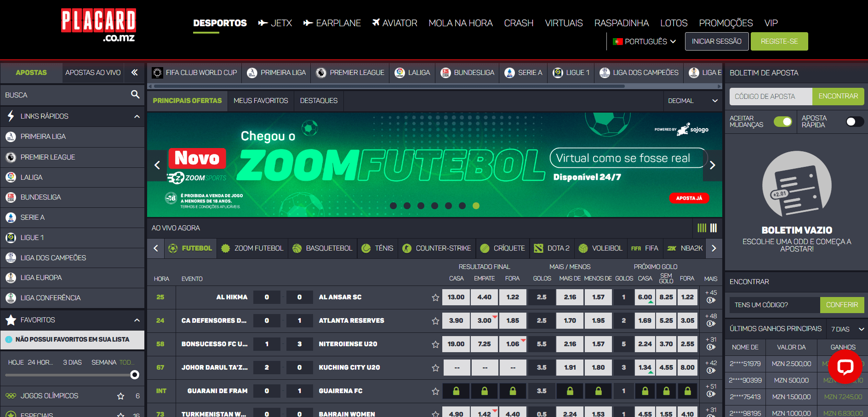Favorite the Al Hikma vs Al Ansar match star
Screen dimensions: 868x417
435,297
